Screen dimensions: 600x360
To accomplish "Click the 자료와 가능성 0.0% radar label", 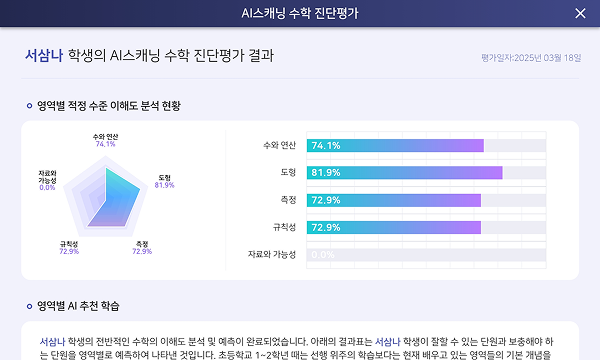I will coord(47,180).
